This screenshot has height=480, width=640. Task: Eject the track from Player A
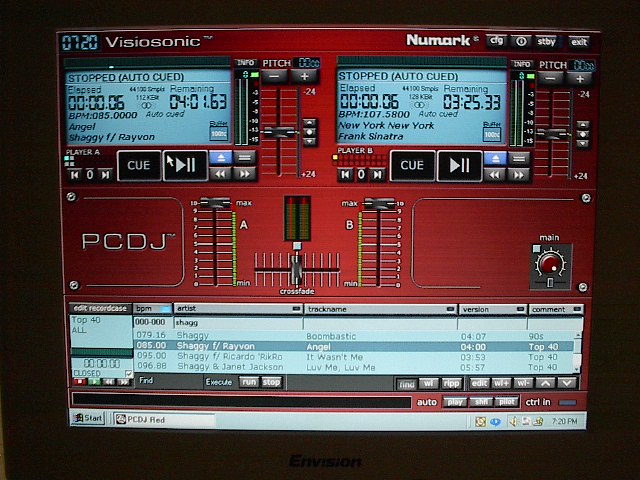221,158
